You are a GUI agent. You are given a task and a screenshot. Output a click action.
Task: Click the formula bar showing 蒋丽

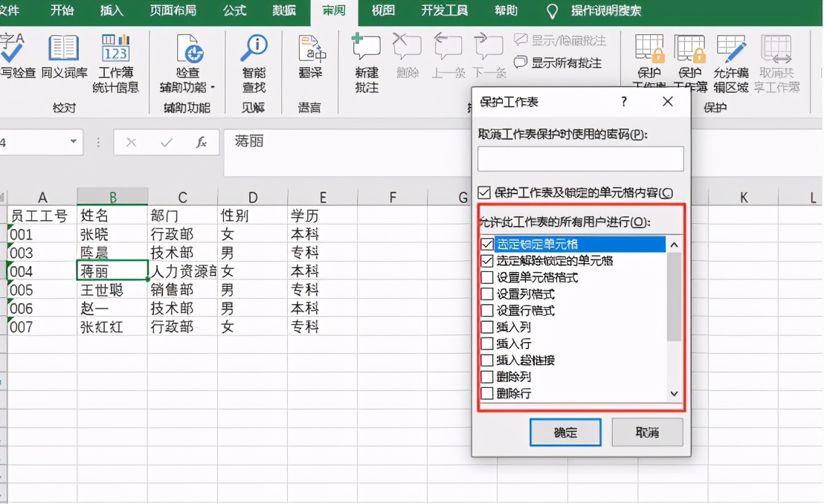click(x=347, y=152)
